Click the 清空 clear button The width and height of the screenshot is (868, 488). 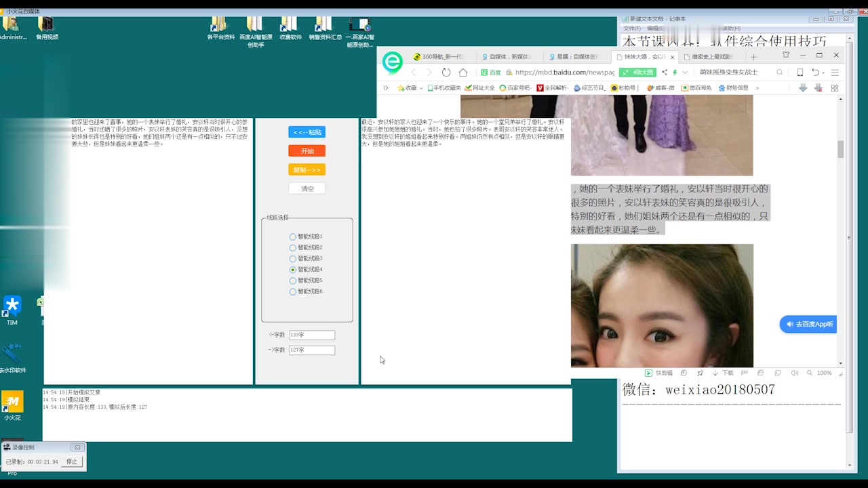point(307,188)
